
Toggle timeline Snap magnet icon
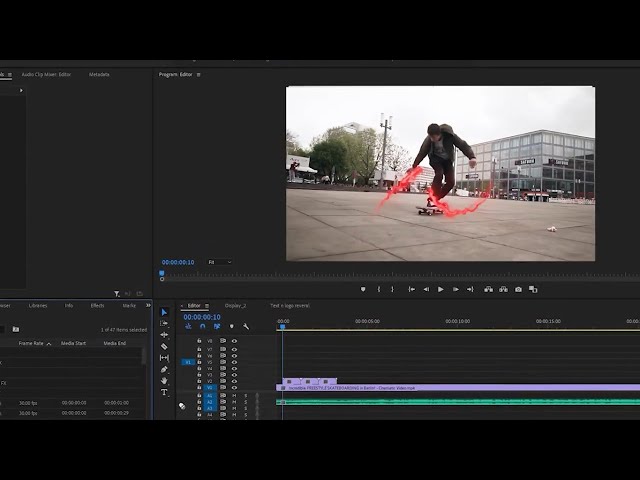pos(202,327)
